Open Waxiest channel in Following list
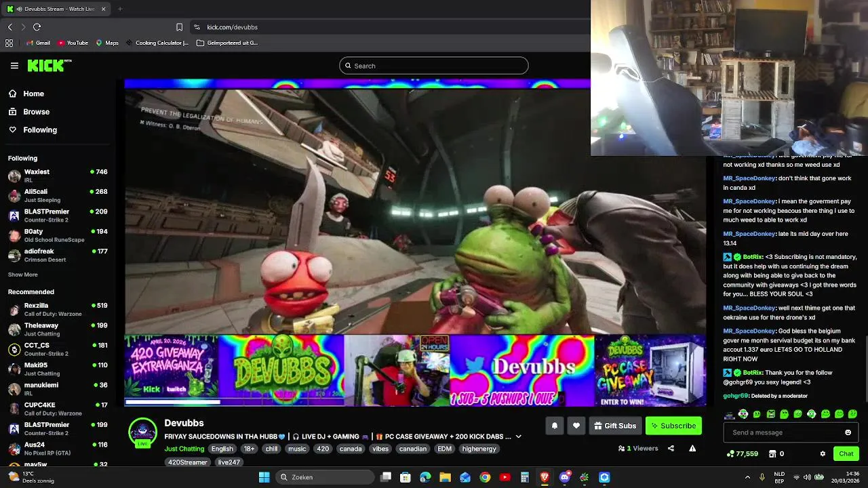Image resolution: width=868 pixels, height=488 pixels. point(58,176)
